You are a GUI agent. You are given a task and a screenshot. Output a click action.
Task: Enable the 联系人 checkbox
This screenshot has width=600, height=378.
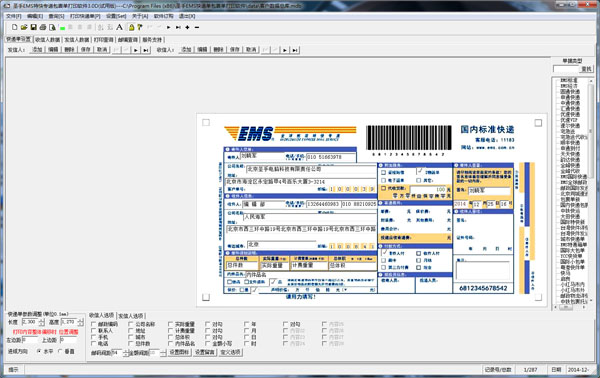(x=94, y=331)
